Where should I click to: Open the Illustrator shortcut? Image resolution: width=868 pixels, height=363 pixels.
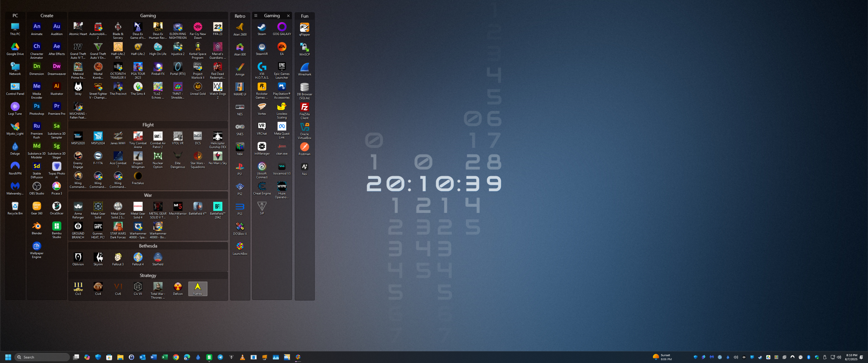pos(56,89)
